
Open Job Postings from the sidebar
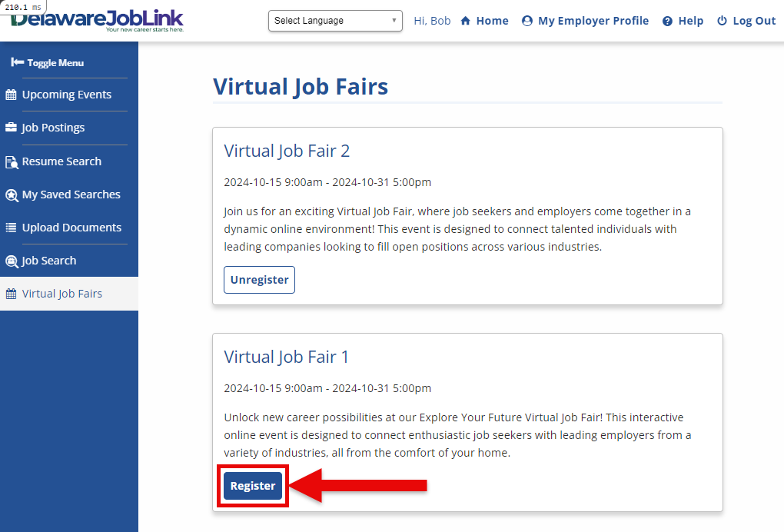[53, 128]
